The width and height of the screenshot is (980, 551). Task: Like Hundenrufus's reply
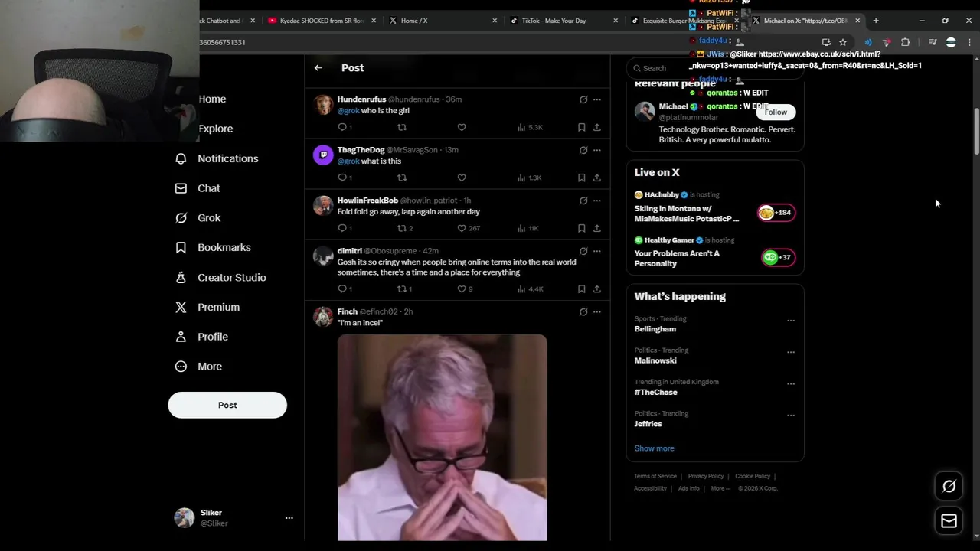click(462, 127)
